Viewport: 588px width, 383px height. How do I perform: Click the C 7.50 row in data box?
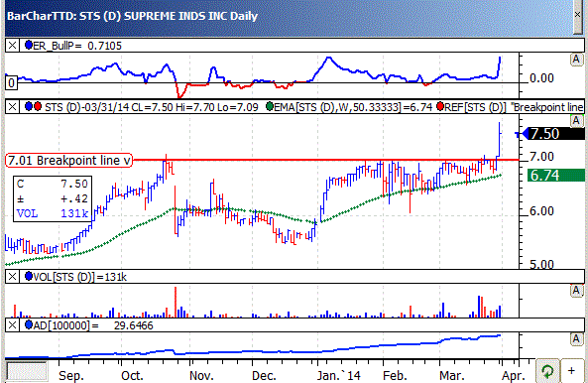point(53,184)
